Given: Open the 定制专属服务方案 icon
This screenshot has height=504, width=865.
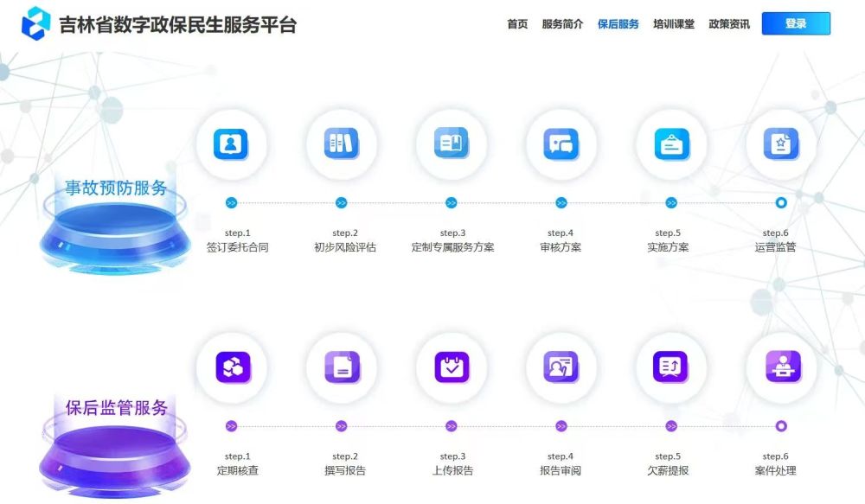Looking at the screenshot, I should [x=451, y=144].
